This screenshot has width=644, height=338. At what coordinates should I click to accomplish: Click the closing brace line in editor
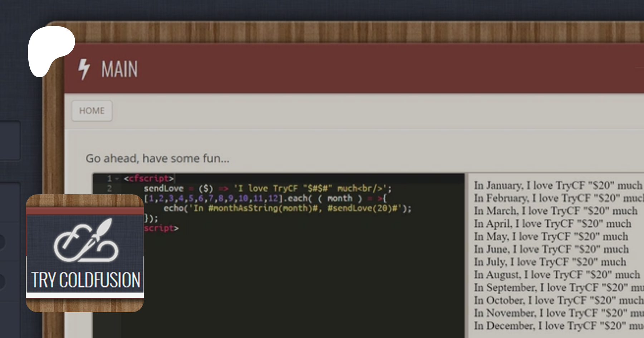click(x=151, y=218)
